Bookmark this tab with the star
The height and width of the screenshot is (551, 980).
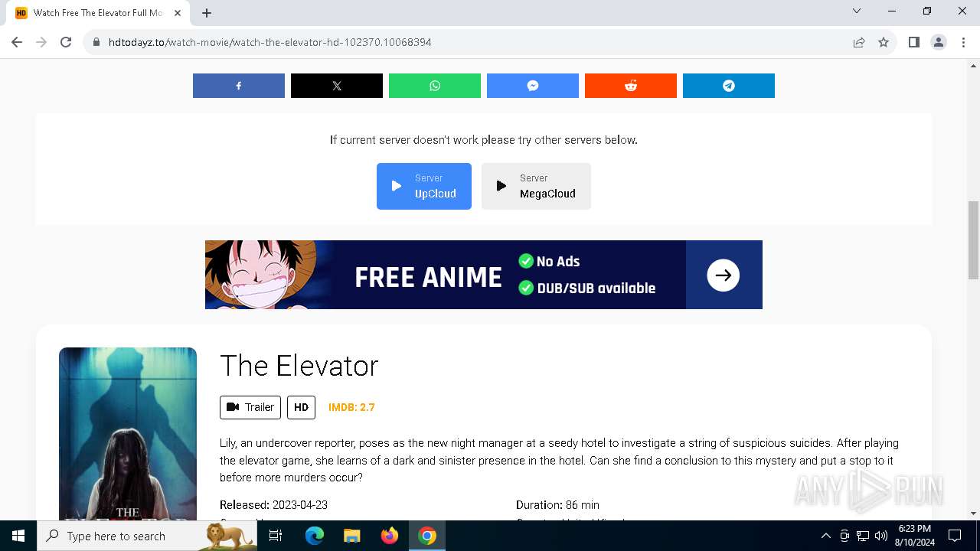(884, 42)
